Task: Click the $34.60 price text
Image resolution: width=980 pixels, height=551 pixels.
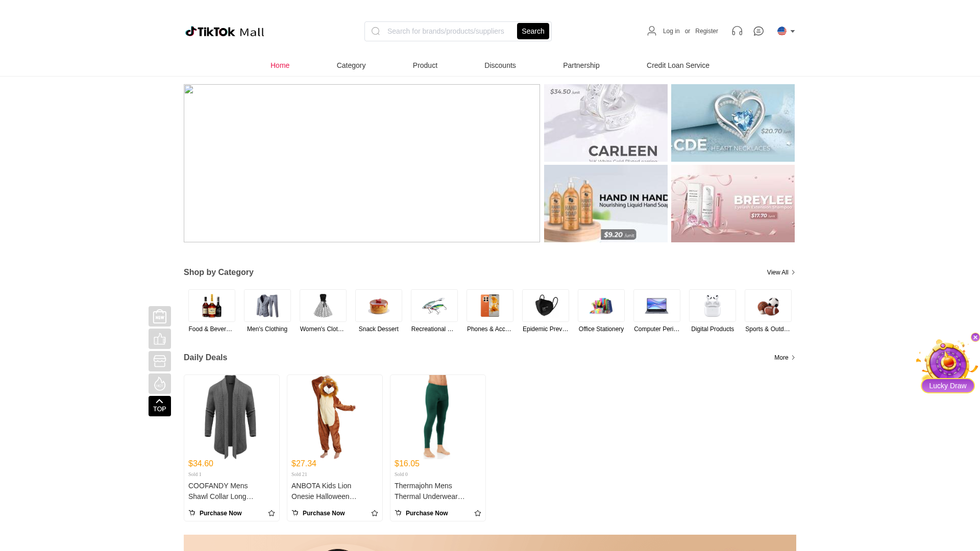Action: click(201, 463)
